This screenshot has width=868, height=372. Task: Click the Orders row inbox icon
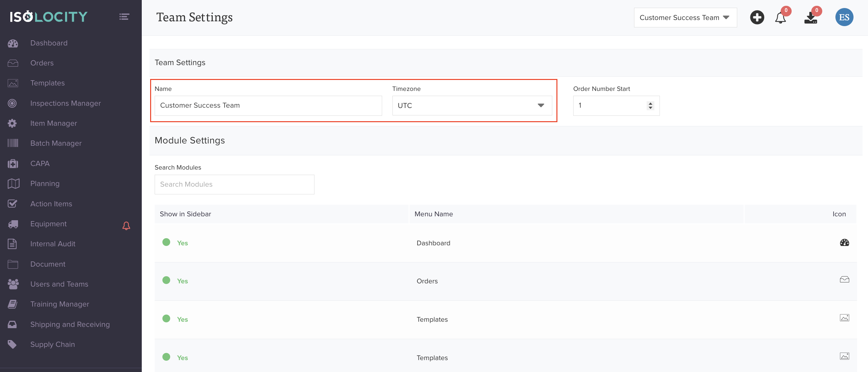844,279
